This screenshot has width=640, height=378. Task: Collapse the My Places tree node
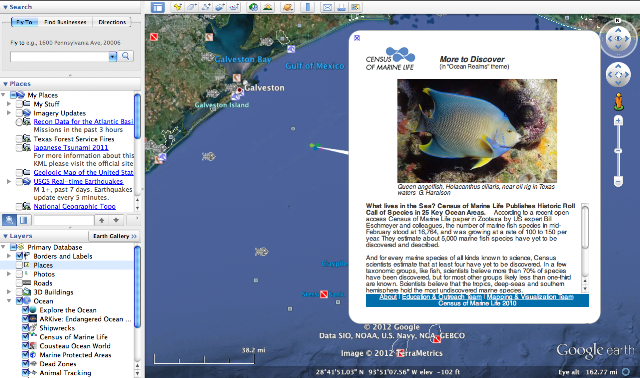point(3,95)
